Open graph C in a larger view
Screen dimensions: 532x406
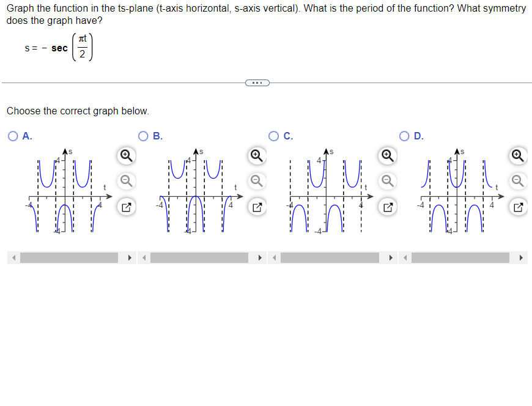[387, 207]
